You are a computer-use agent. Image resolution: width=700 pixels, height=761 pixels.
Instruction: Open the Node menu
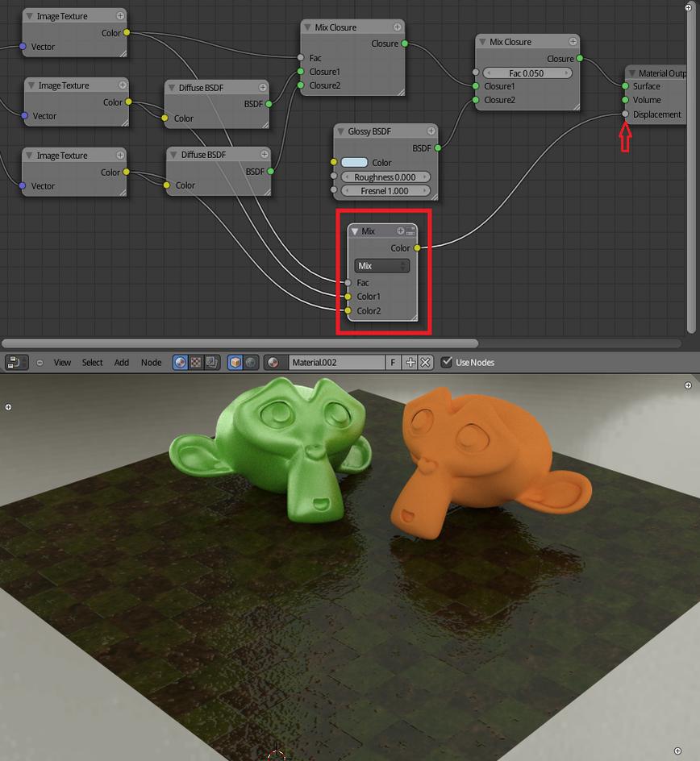(151, 363)
